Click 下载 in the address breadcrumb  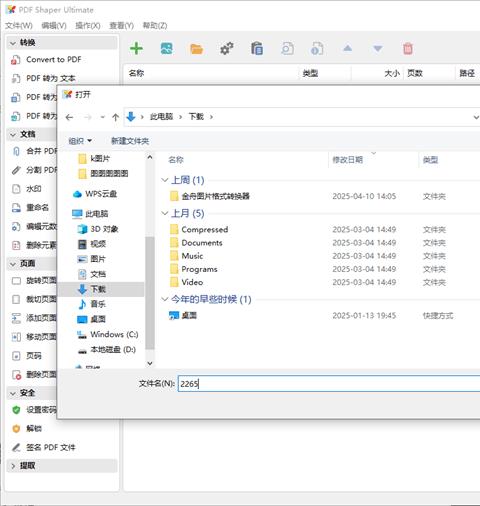click(196, 117)
